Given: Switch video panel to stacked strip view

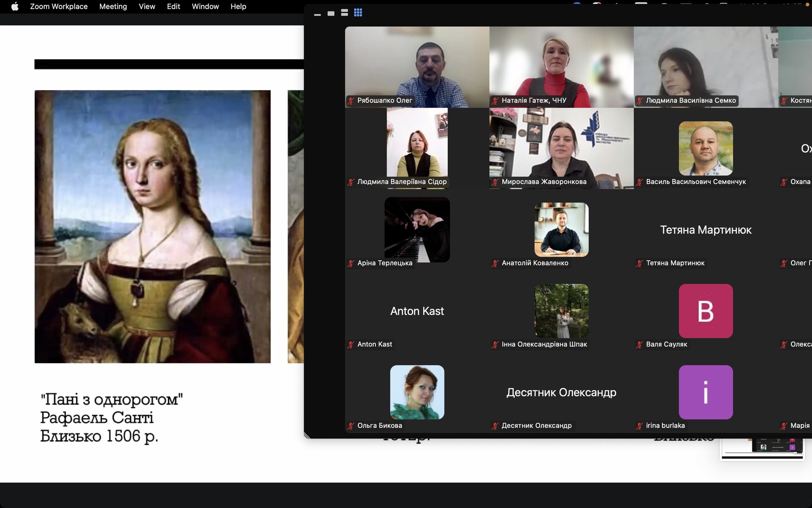Looking at the screenshot, I should click(x=345, y=13).
